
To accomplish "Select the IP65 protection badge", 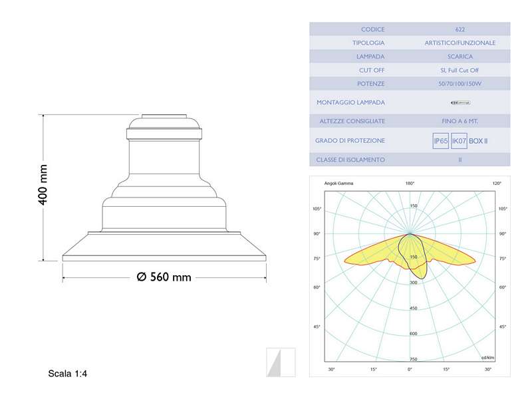I will 440,140.
